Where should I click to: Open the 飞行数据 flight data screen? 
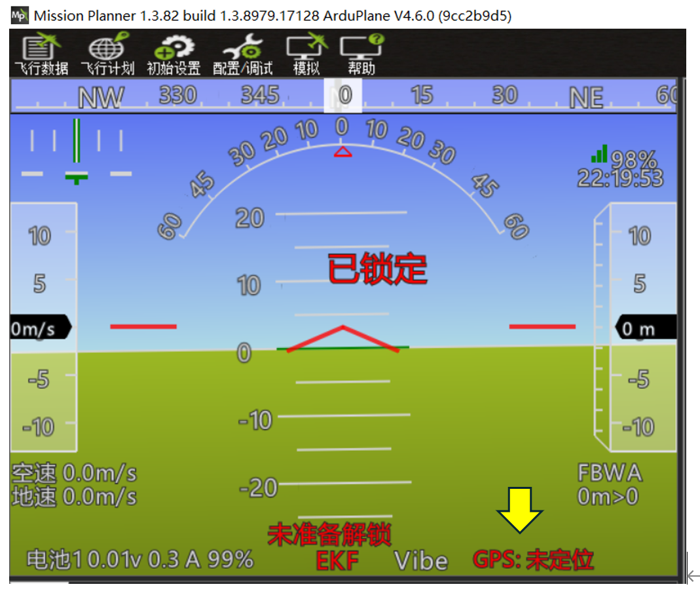[x=41, y=55]
